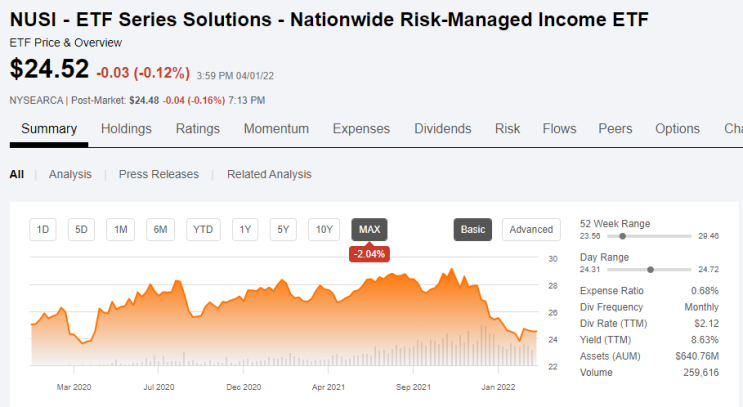This screenshot has height=407, width=743.
Task: Click the Div Rate $2.12 value
Action: click(x=707, y=324)
